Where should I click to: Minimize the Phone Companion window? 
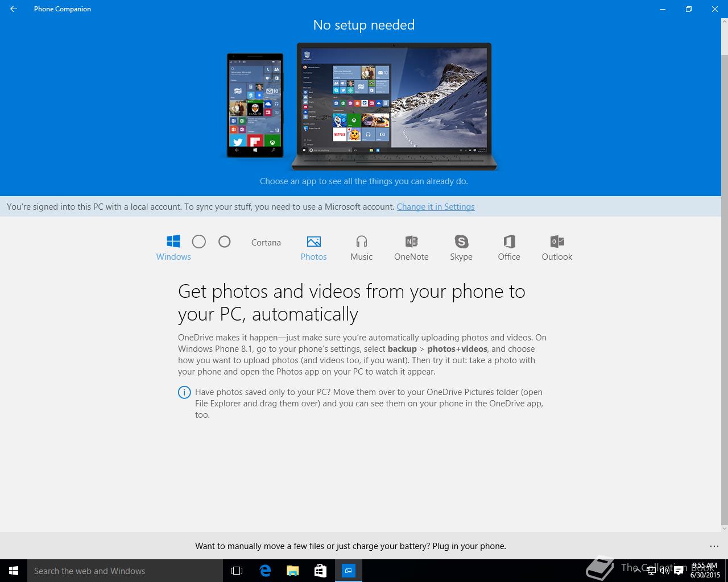662,9
